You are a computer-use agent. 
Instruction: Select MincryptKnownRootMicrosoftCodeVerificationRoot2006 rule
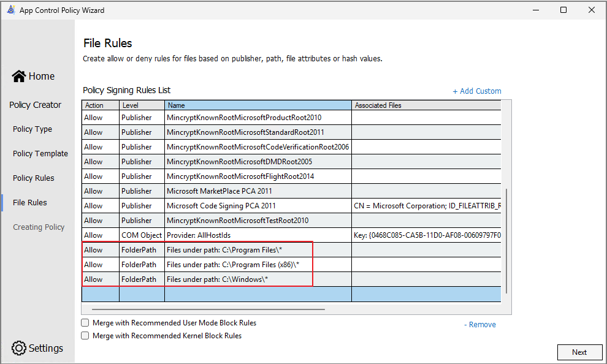click(258, 147)
